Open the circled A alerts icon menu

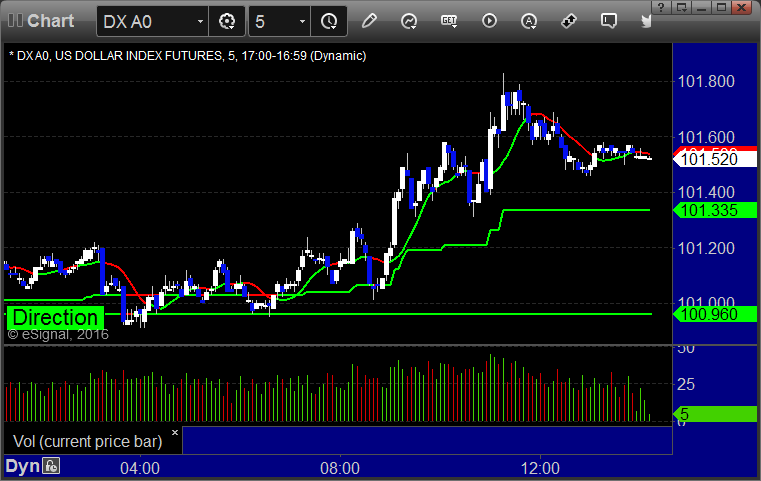[x=529, y=21]
